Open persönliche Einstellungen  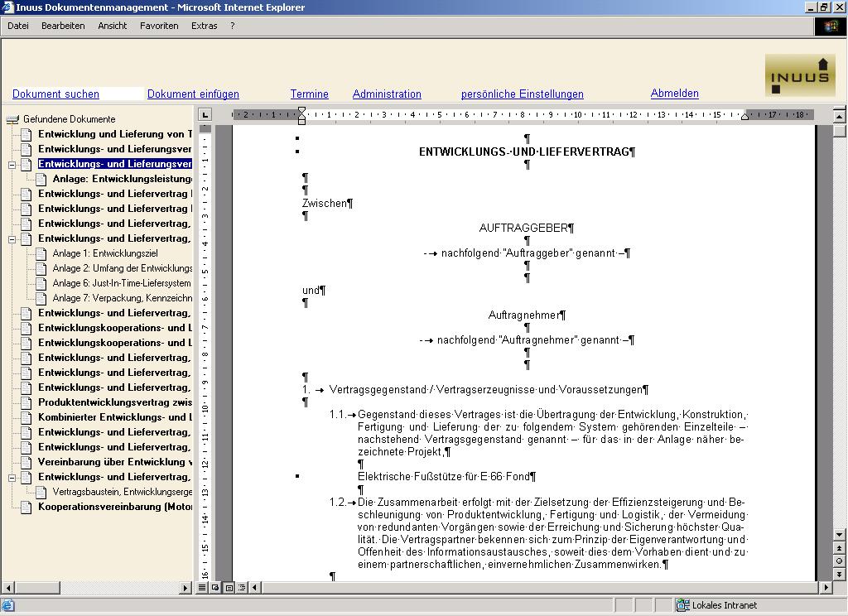[x=522, y=94]
